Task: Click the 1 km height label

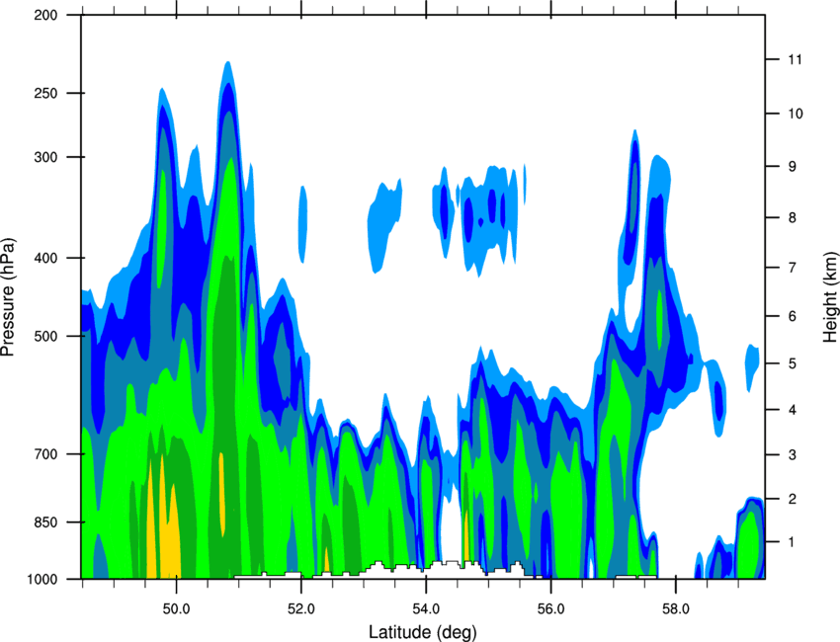Action: pos(792,542)
